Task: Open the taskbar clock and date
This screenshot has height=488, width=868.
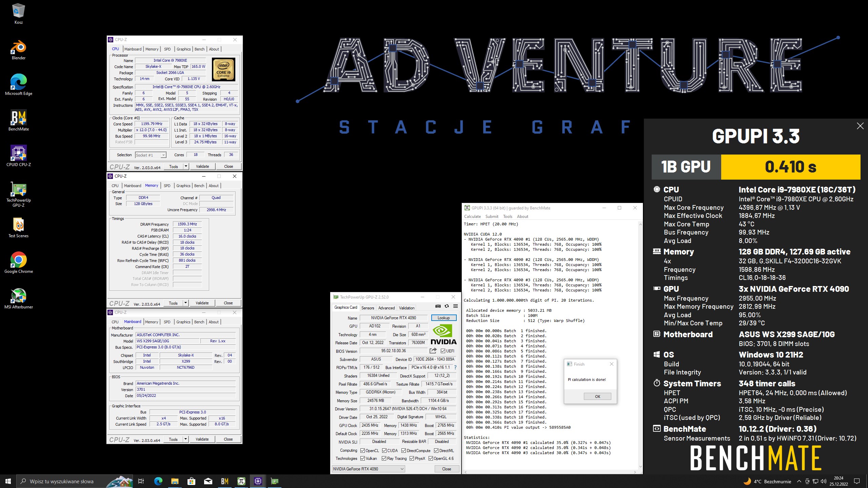Action: [x=839, y=481]
